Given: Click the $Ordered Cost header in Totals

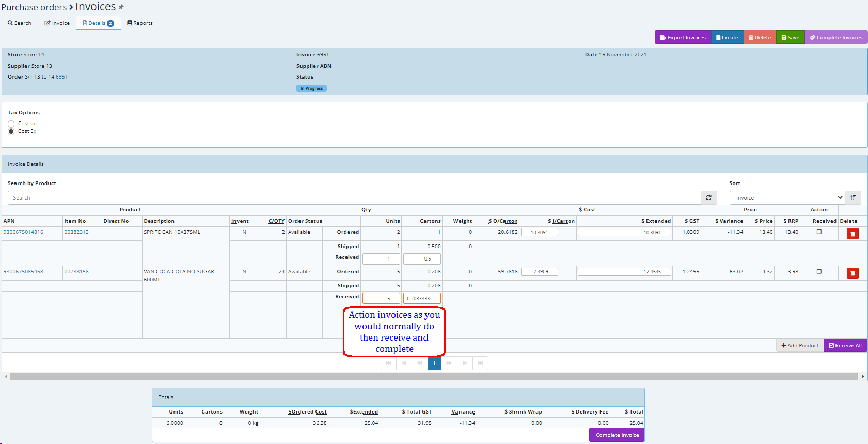Looking at the screenshot, I should point(307,412).
